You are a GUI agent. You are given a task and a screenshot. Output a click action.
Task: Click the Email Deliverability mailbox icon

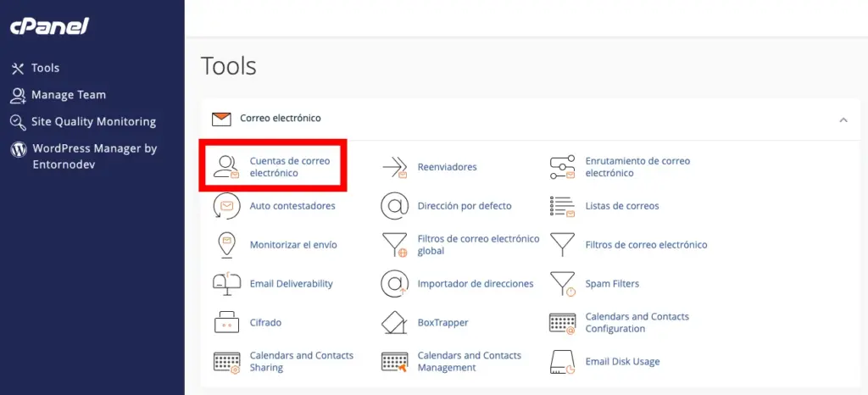[226, 284]
